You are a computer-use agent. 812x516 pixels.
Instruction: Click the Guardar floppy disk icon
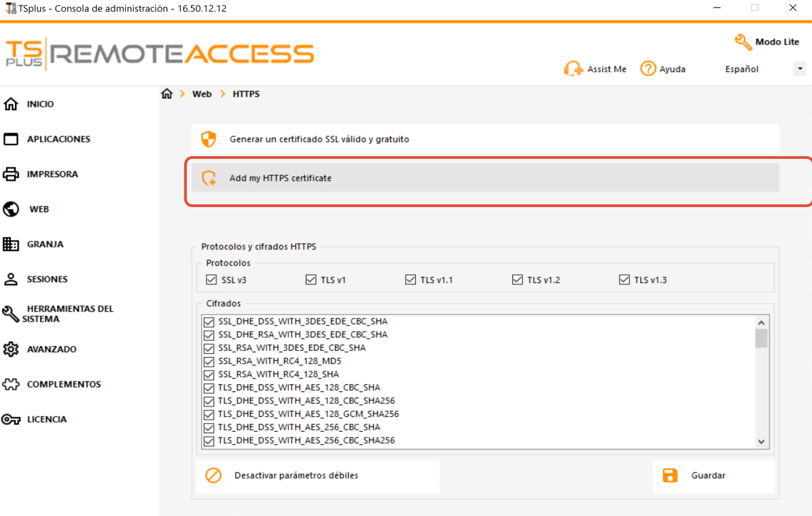[x=670, y=475]
